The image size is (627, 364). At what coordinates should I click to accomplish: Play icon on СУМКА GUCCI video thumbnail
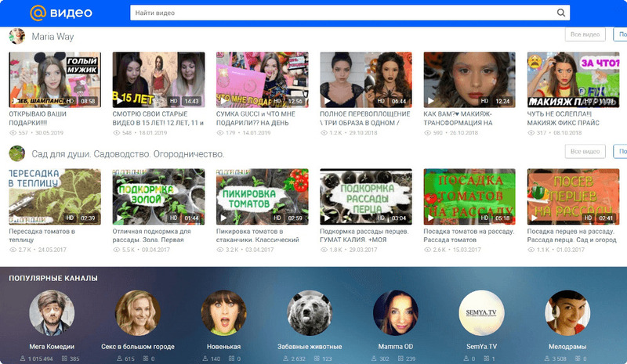click(223, 101)
